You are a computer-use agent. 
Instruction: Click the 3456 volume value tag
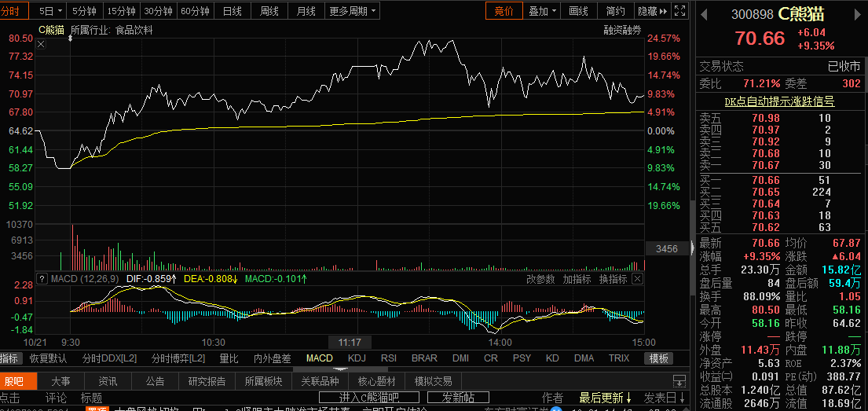[x=666, y=248]
